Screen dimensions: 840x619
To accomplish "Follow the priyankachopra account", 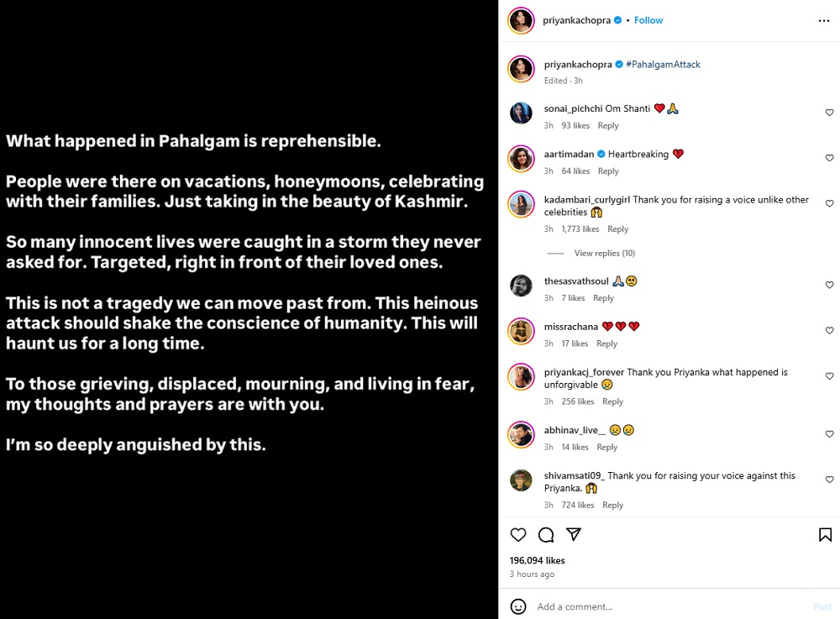I will pos(648,20).
